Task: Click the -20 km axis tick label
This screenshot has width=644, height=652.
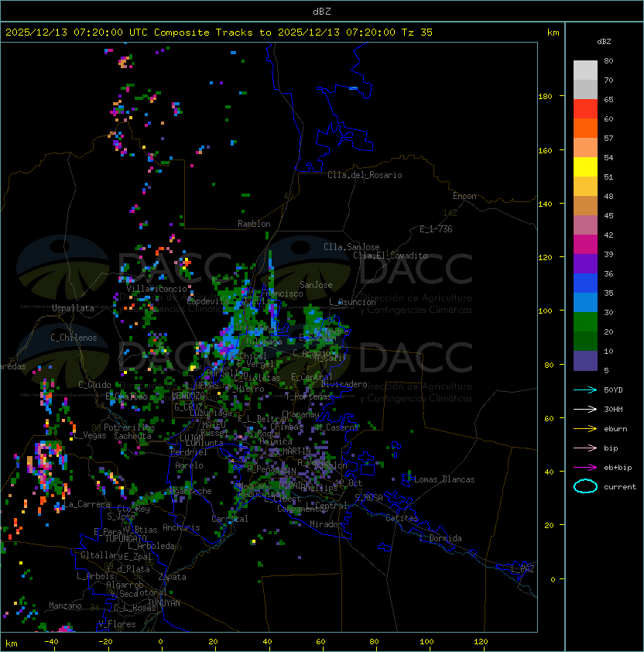Action: (x=105, y=642)
